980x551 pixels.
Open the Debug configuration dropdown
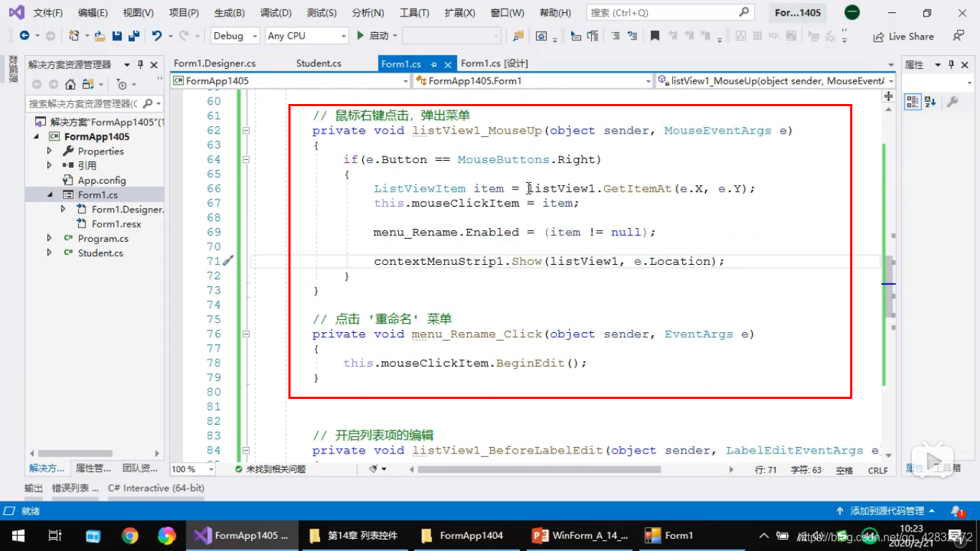pos(236,36)
